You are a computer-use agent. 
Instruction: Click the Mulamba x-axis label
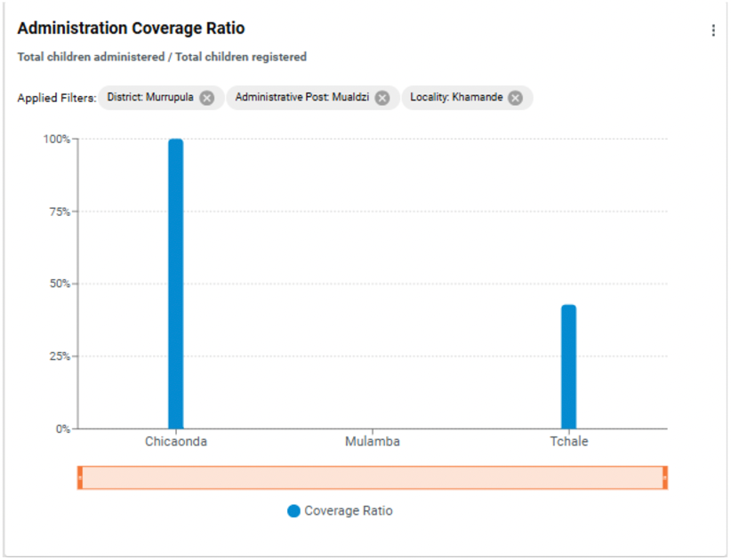pyautogui.click(x=372, y=442)
